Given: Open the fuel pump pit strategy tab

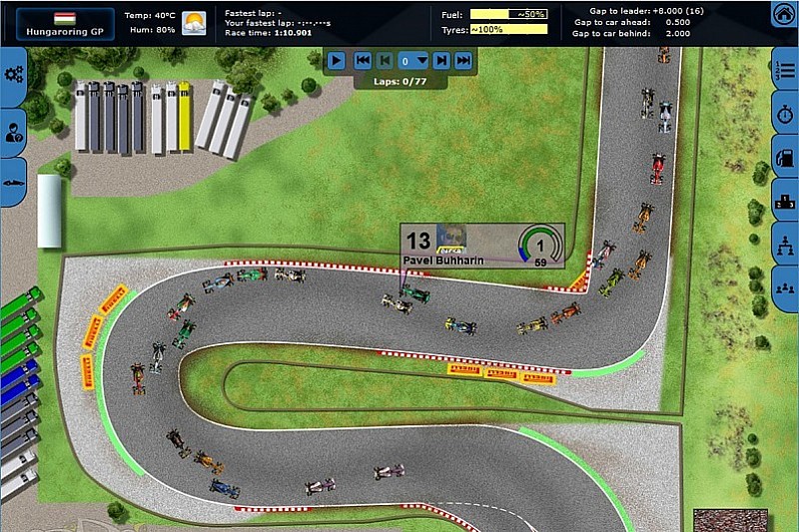Looking at the screenshot, I should (785, 158).
